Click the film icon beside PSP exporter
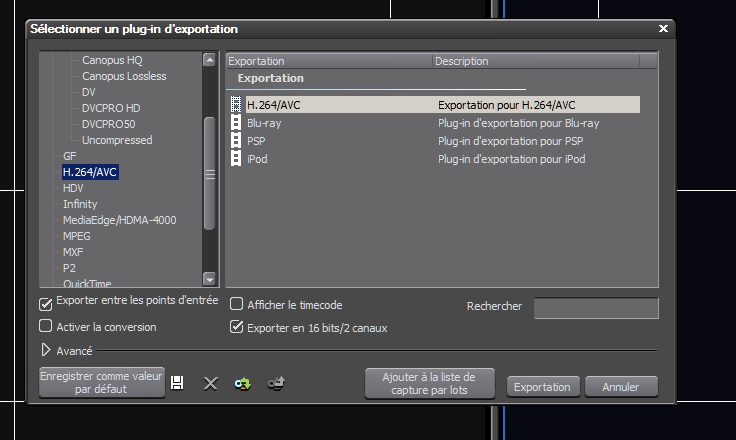The height and width of the screenshot is (440, 736). coord(236,141)
